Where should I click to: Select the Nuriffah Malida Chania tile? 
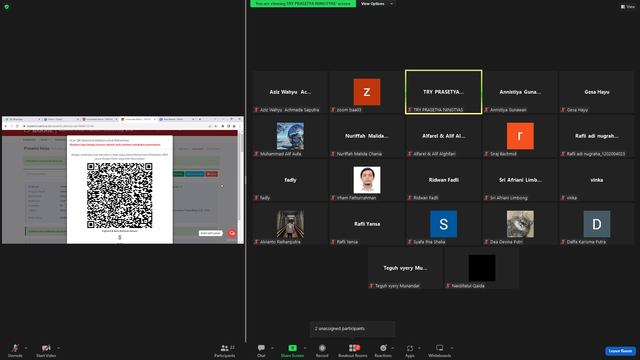point(367,136)
